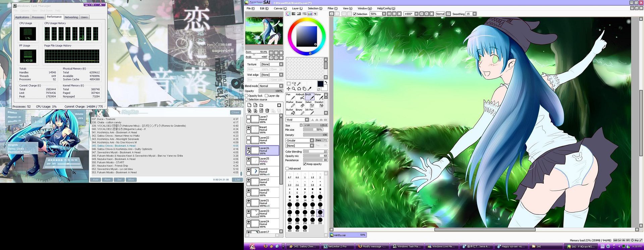Viewport: 644px width, 250px height.
Task: Click undo arrow in SAI toolbar
Action: click(331, 14)
